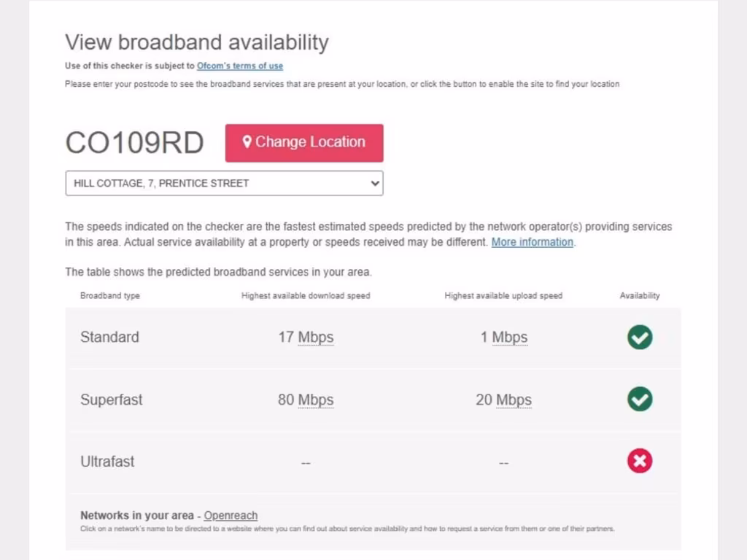Click the View broadband availability heading
Screen dimensions: 747x560
pyautogui.click(x=197, y=42)
